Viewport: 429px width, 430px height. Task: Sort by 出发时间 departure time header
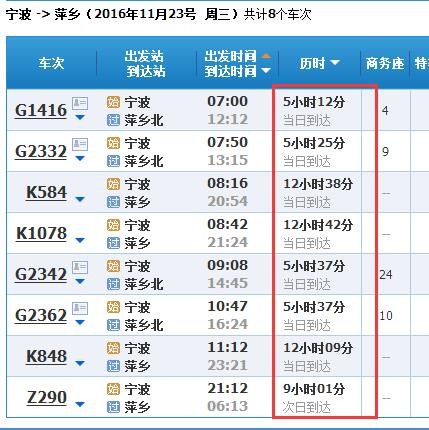point(237,56)
